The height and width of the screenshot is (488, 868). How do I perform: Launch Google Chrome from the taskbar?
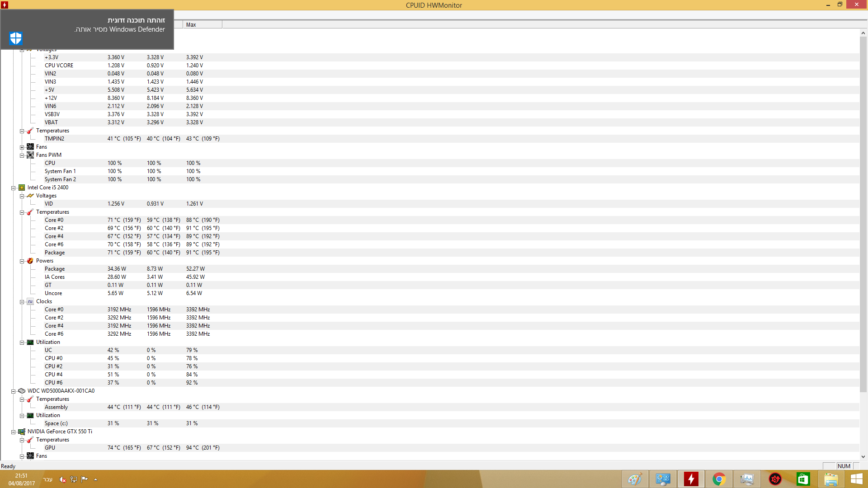719,479
